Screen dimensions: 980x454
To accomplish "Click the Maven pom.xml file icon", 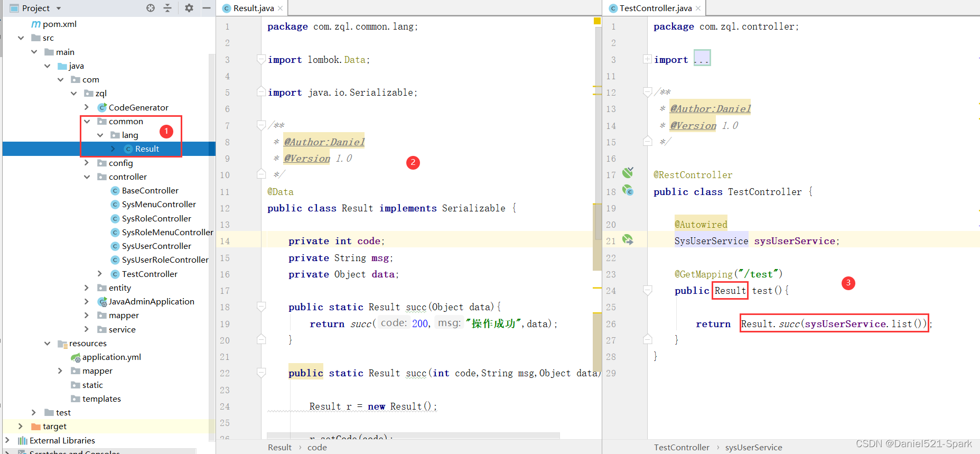I will (x=36, y=24).
